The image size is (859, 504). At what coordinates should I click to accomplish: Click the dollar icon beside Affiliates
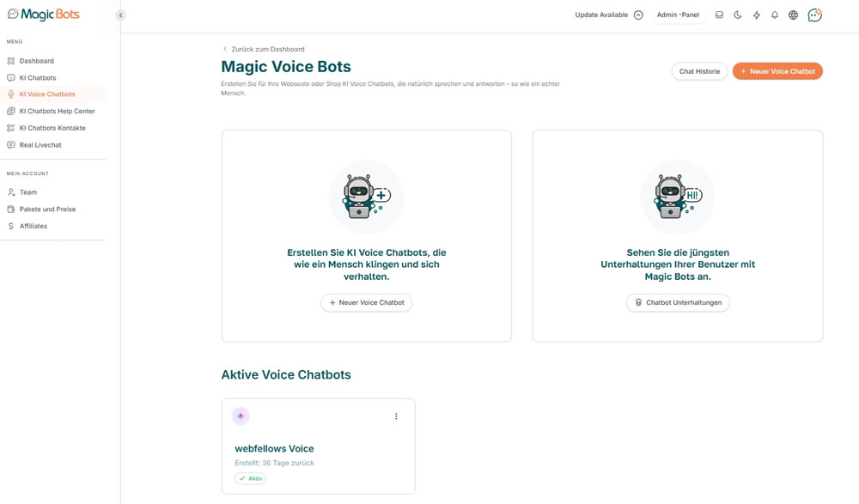11,227
